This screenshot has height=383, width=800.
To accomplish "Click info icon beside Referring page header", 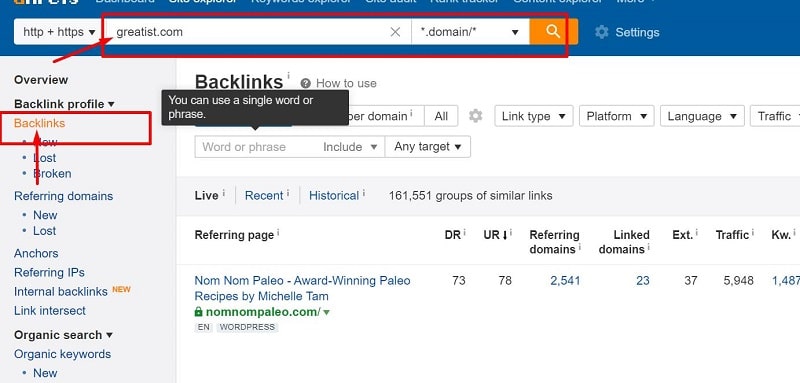I will 279,232.
